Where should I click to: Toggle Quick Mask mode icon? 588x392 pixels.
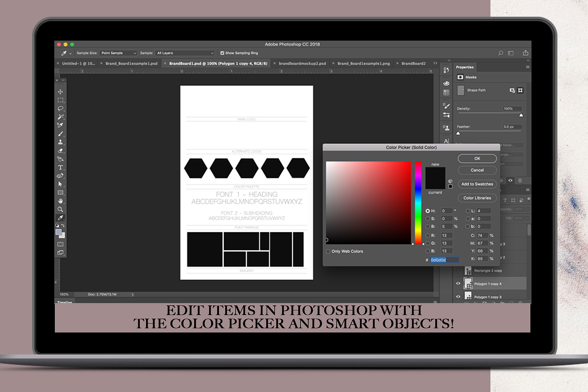tap(61, 244)
